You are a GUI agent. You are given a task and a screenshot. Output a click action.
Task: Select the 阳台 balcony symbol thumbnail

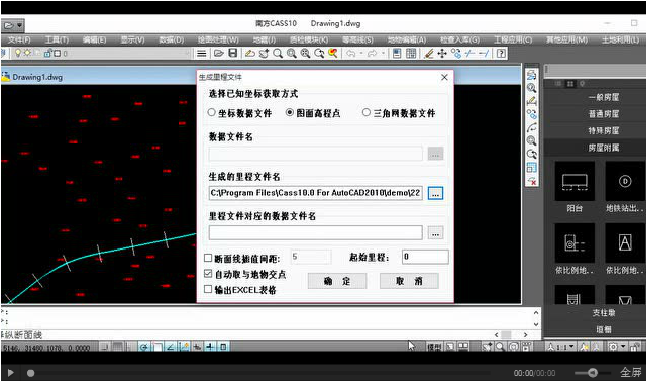coord(575,181)
